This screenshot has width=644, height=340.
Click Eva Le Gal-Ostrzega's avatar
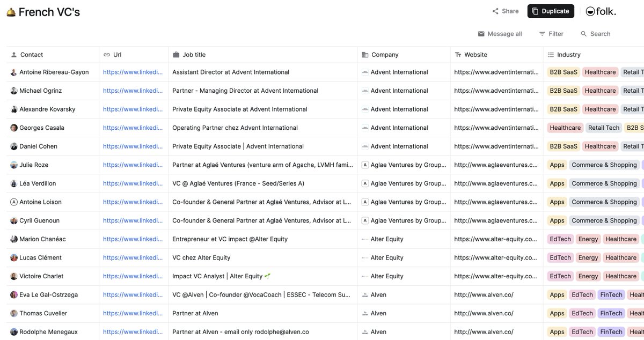point(14,295)
